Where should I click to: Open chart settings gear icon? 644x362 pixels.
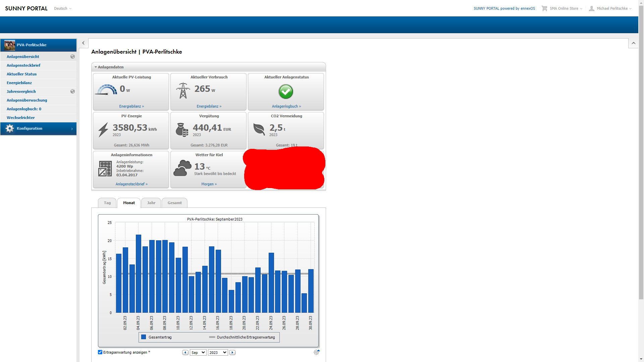316,352
